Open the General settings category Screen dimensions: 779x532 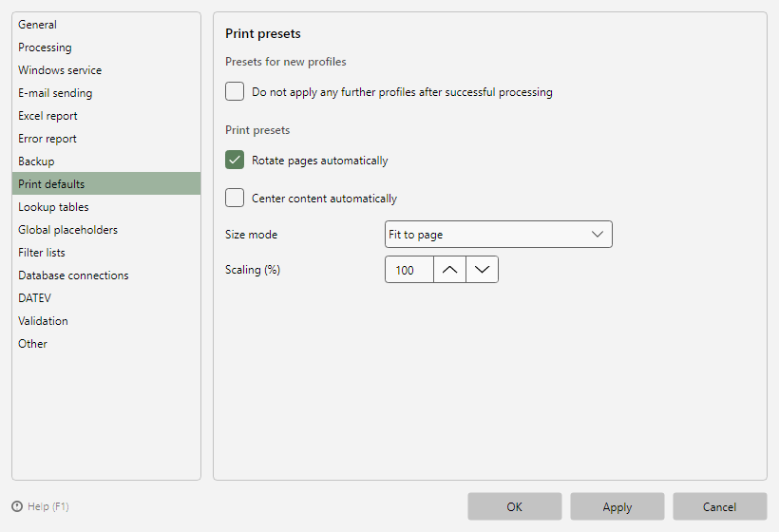coord(106,25)
